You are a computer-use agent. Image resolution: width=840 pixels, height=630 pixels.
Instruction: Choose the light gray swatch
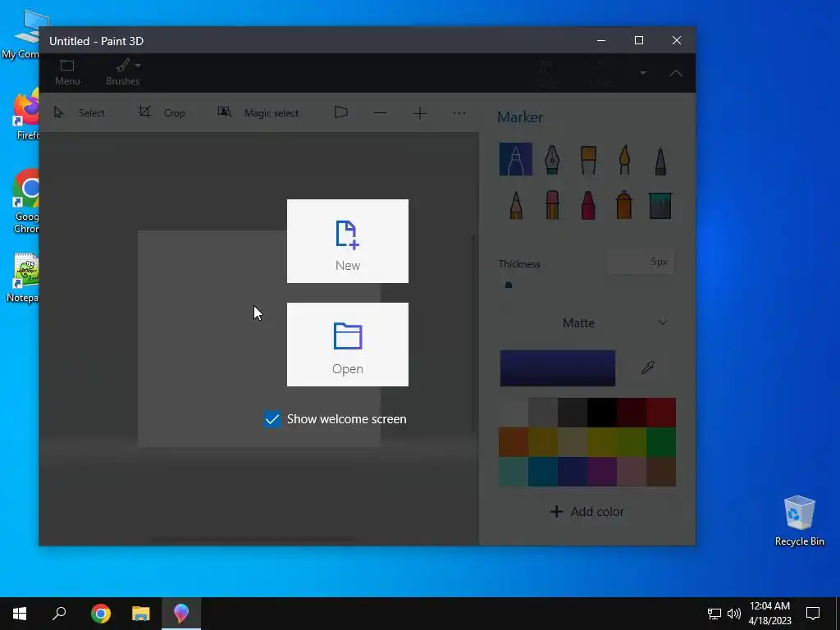click(x=543, y=412)
